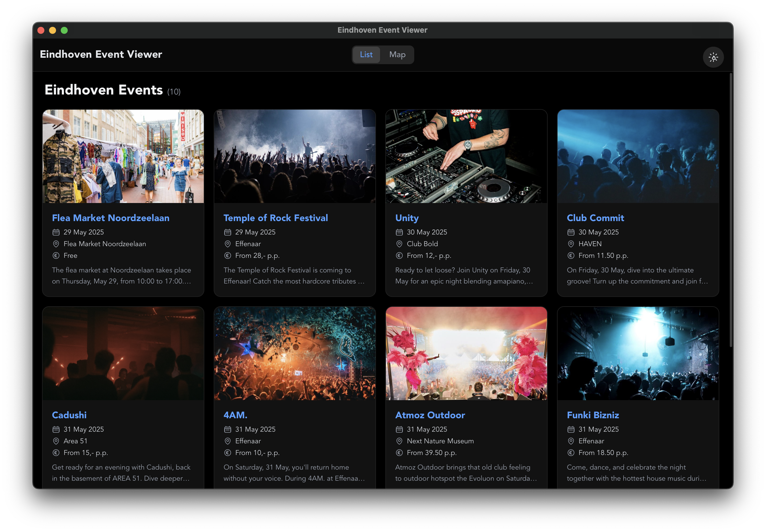The width and height of the screenshot is (766, 532).
Task: Click euro icon next to From 15,- p.p.
Action: tap(56, 452)
